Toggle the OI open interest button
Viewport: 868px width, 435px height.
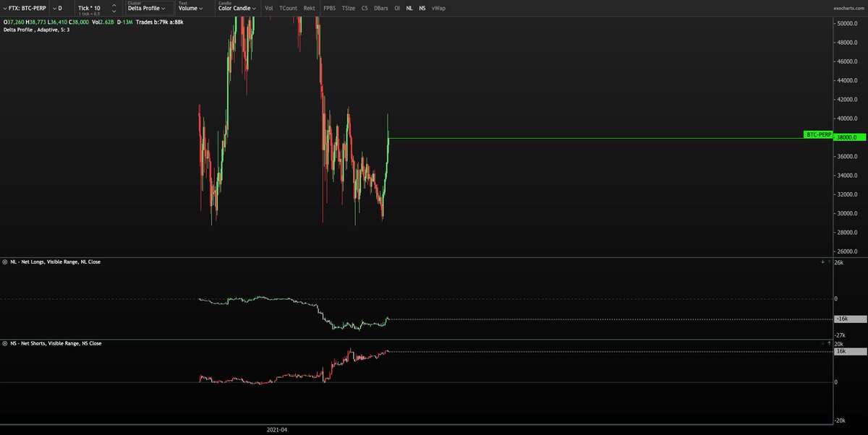pyautogui.click(x=396, y=8)
